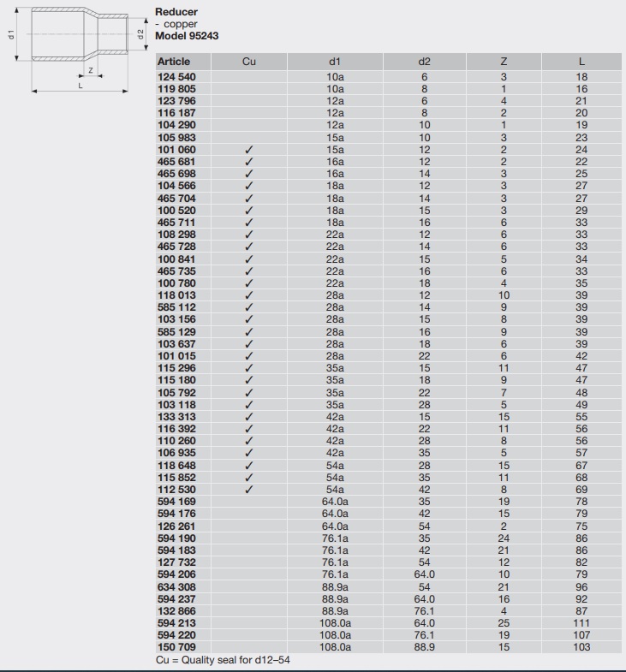The height and width of the screenshot is (672, 626).
Task: Select article number 103 637
Action: tap(176, 344)
